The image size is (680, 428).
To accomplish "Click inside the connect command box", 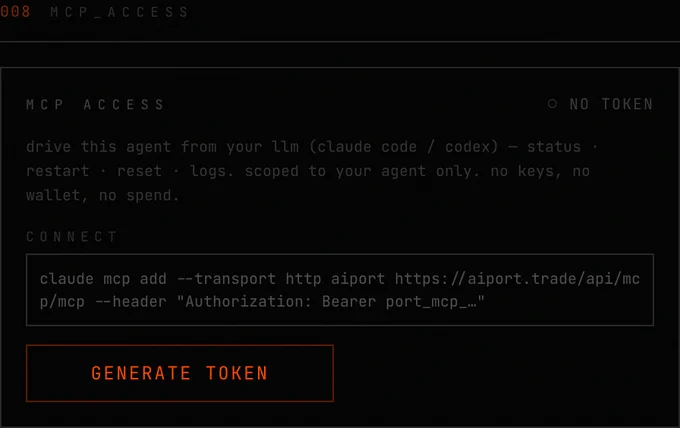I will coord(340,290).
